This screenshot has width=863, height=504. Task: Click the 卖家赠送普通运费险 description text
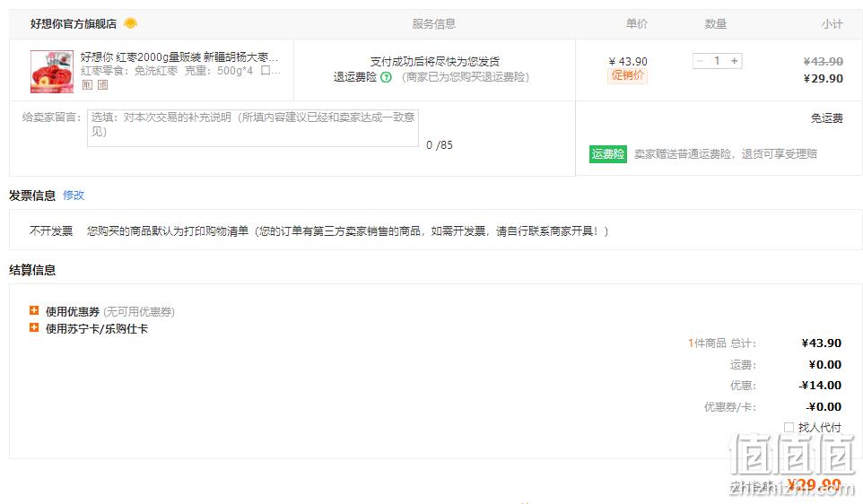726,154
